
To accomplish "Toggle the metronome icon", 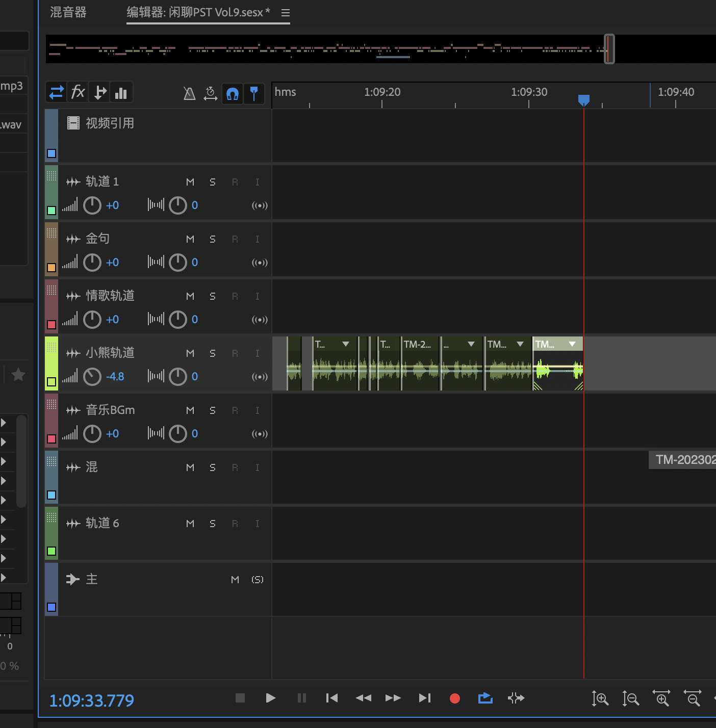I will pos(189,93).
